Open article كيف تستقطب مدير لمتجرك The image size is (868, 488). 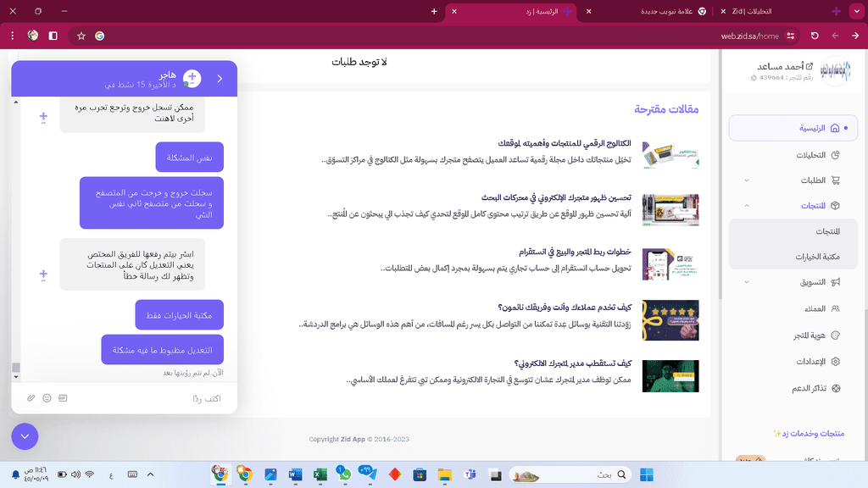point(573,363)
